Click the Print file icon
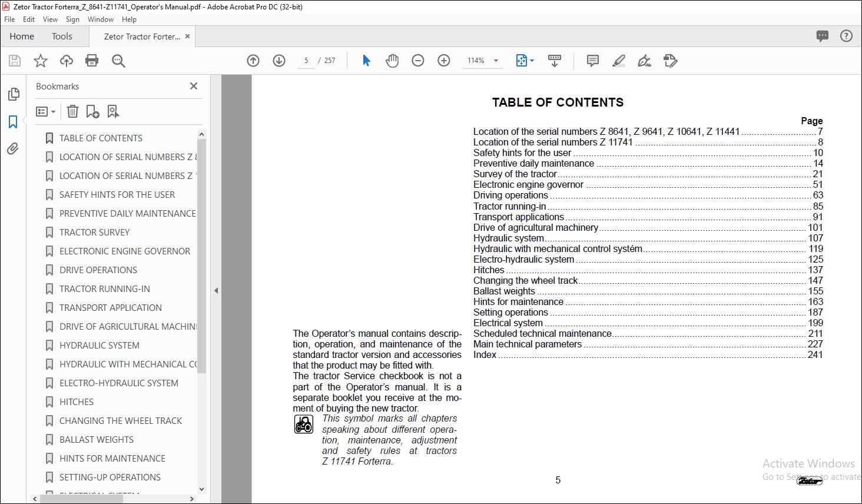Image resolution: width=862 pixels, height=504 pixels. (x=92, y=61)
